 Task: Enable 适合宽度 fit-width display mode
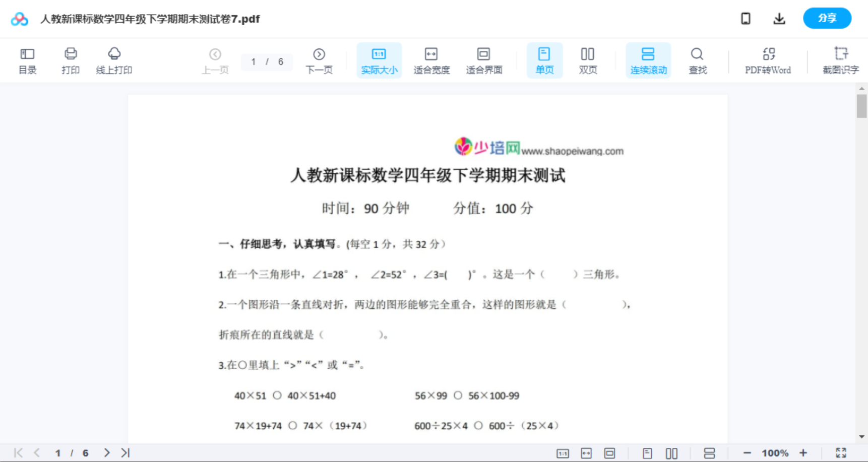pos(431,60)
